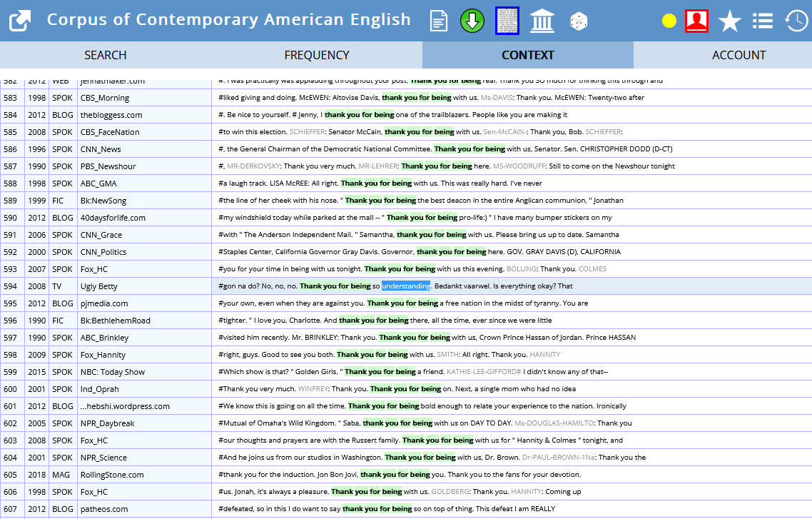The width and height of the screenshot is (812, 519).
Task: Open the blue-bordered text page icon
Action: tap(507, 21)
